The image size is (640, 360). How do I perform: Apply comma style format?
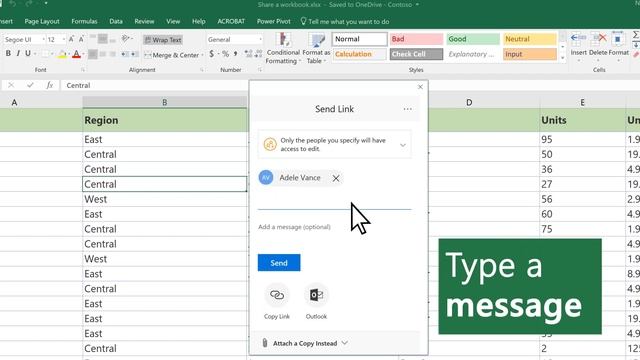coord(236,54)
